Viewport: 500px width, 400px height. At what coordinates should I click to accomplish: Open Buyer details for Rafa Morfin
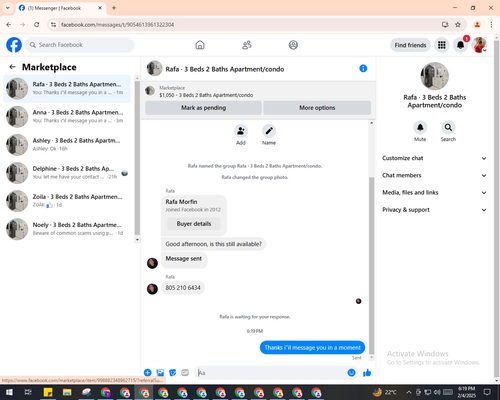[194, 224]
